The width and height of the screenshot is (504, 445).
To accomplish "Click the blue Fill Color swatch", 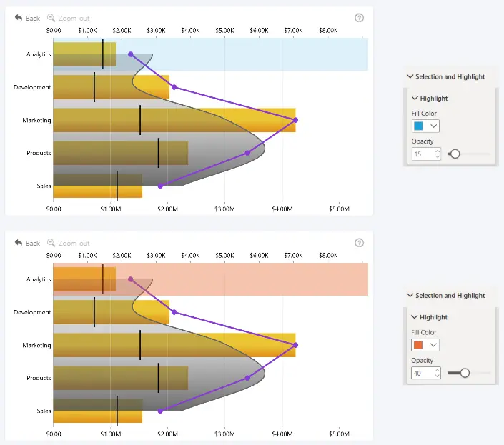I will 418,126.
